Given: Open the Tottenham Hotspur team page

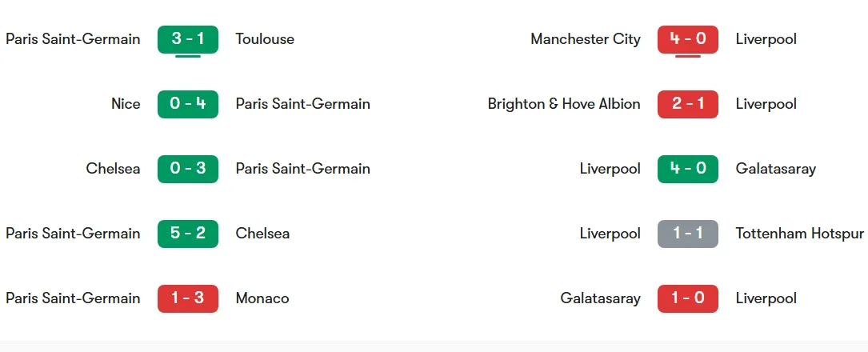Looking at the screenshot, I should click(x=800, y=234).
